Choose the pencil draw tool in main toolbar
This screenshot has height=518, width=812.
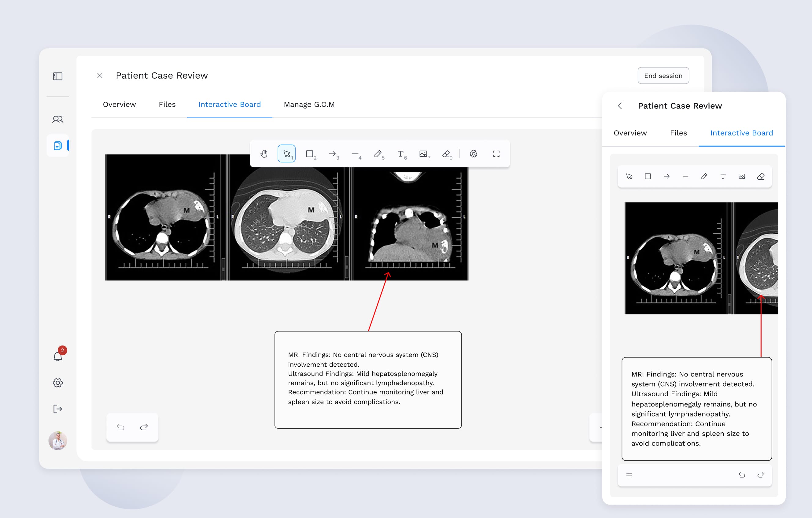378,154
